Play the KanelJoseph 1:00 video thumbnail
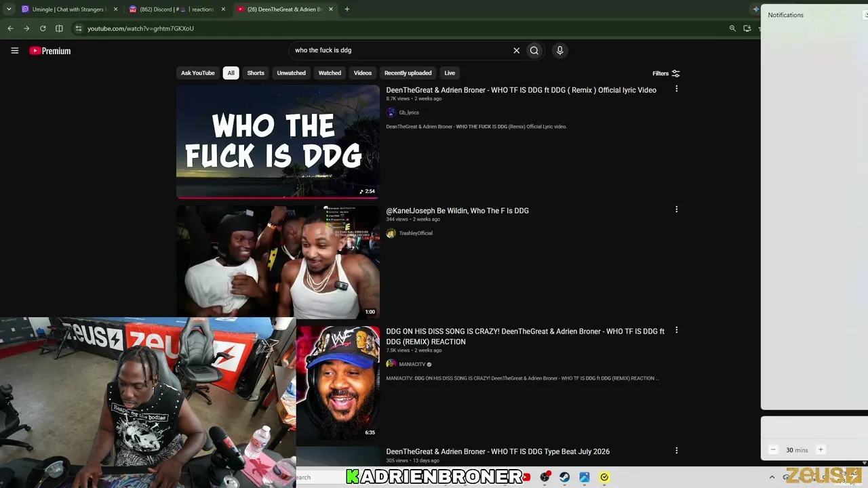This screenshot has width=868, height=488. tap(278, 261)
